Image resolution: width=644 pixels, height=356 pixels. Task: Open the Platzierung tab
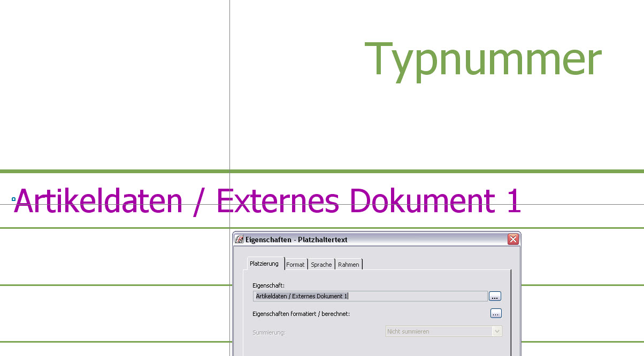point(264,264)
